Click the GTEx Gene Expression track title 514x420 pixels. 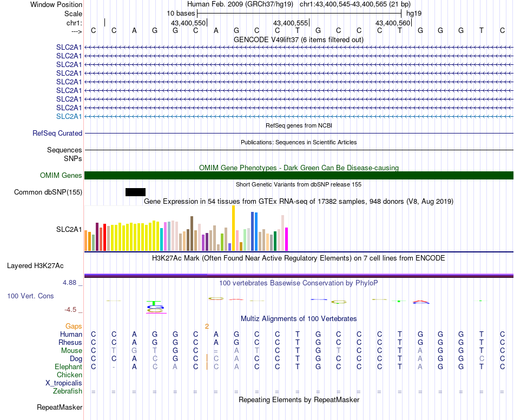pos(299,202)
